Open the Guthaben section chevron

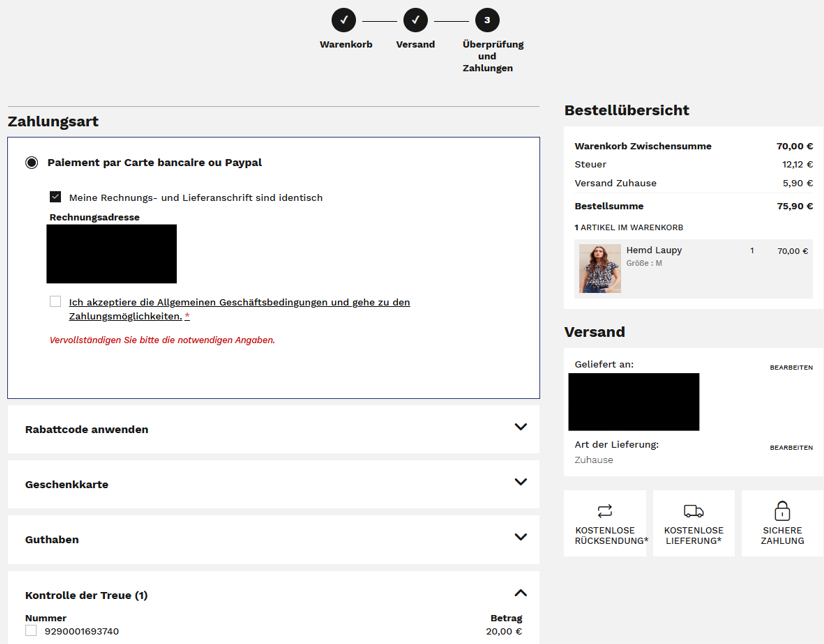pyautogui.click(x=520, y=537)
